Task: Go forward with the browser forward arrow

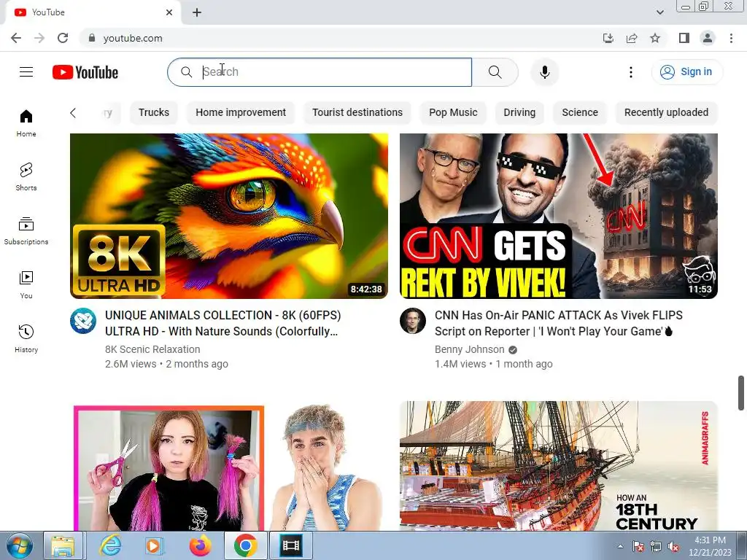Action: click(x=39, y=38)
